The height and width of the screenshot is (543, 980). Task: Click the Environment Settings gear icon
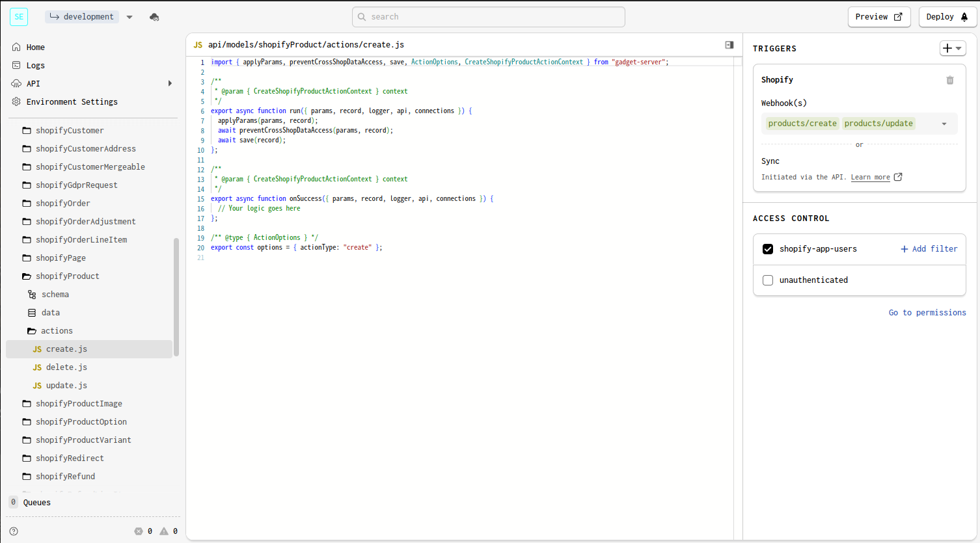(x=16, y=101)
